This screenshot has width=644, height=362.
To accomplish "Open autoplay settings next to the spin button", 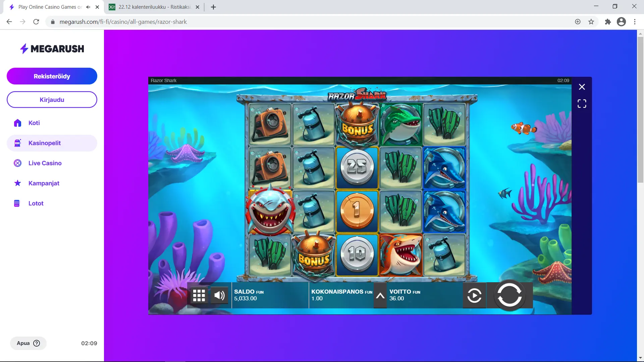I will 474,296.
